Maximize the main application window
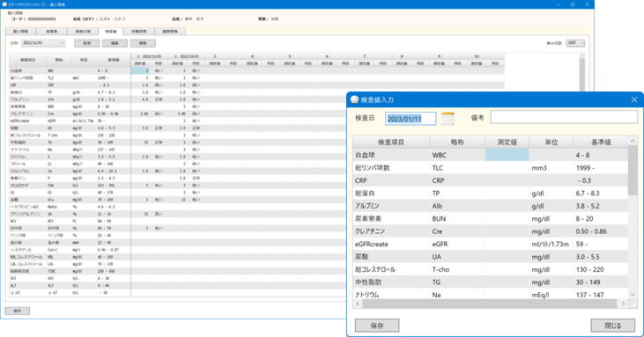This screenshot has width=644, height=337. [573, 4]
